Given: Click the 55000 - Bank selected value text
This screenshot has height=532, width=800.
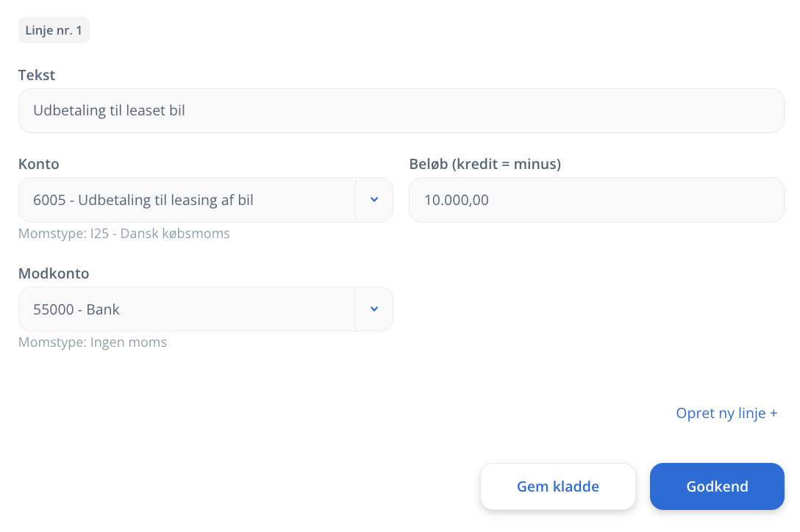Looking at the screenshot, I should click(76, 309).
